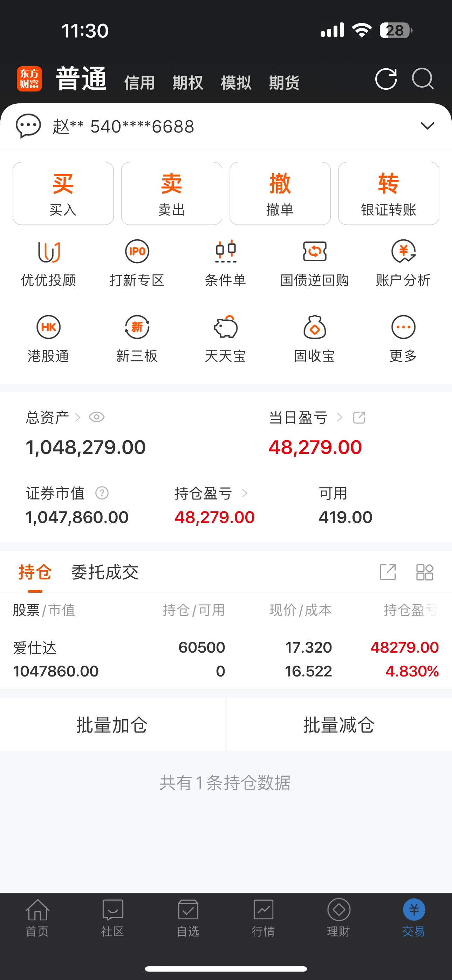Viewport: 452px width, 980px height.
Task: Open 当日盈亏 details arrow
Action: 340,418
